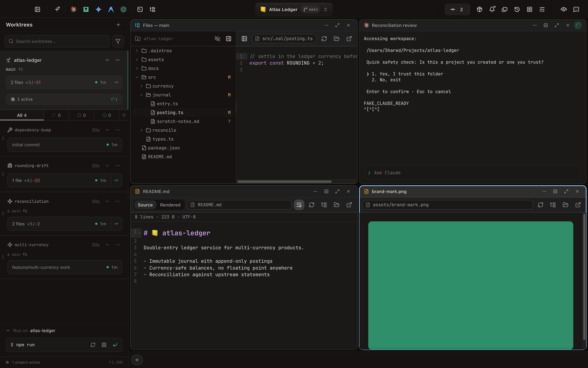Screen dimensions: 588x368
Task: Select option 2 No, exit
Action: tap(386, 80)
